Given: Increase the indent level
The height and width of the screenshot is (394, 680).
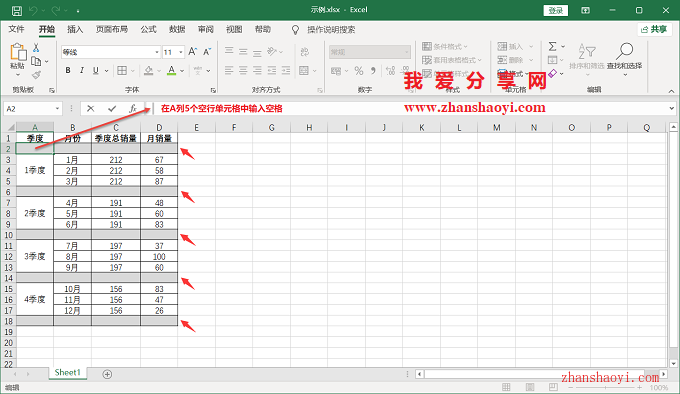Looking at the screenshot, I should (x=286, y=70).
